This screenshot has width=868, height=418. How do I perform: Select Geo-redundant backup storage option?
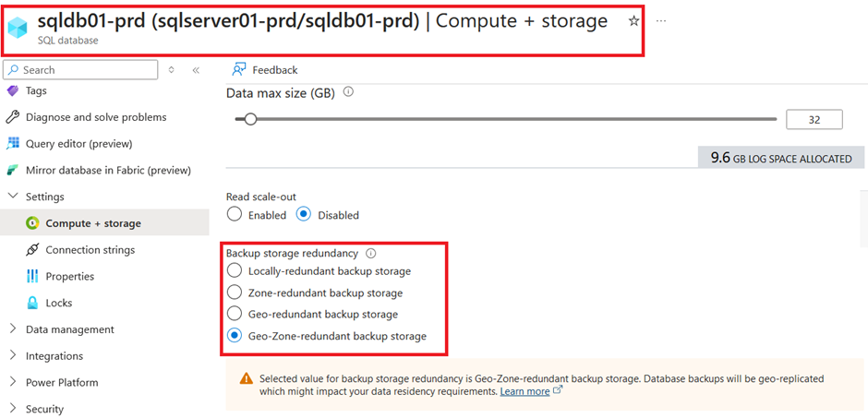point(235,314)
